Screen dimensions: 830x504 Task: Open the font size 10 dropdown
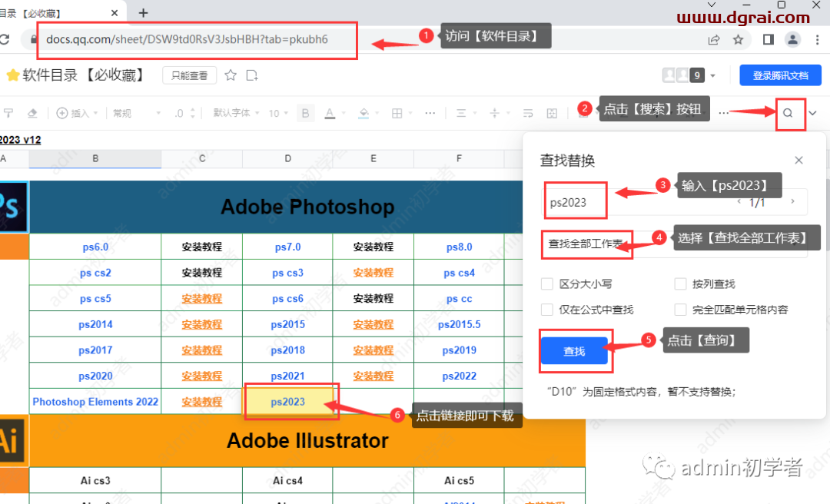(x=278, y=113)
